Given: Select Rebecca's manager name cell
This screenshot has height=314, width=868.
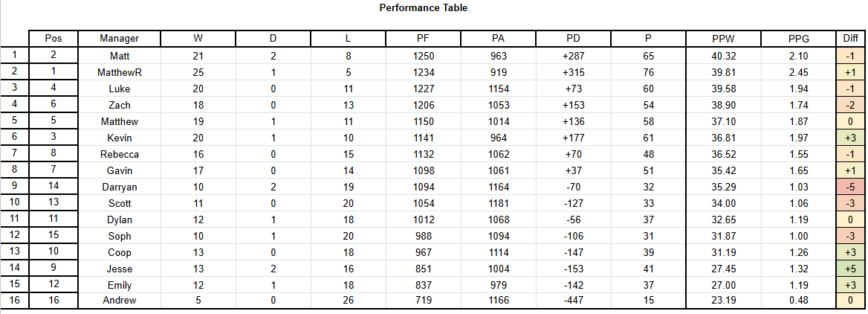Looking at the screenshot, I should coord(120,155).
